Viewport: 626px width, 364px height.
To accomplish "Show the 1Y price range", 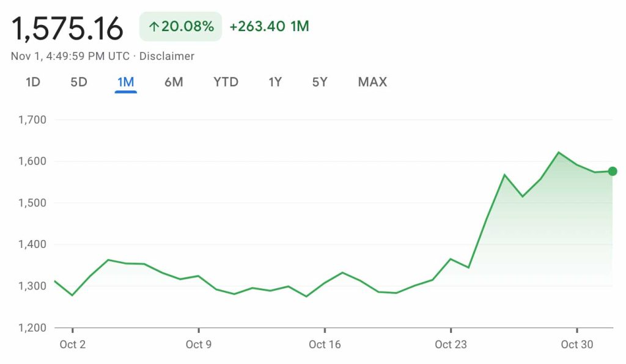I will [275, 82].
